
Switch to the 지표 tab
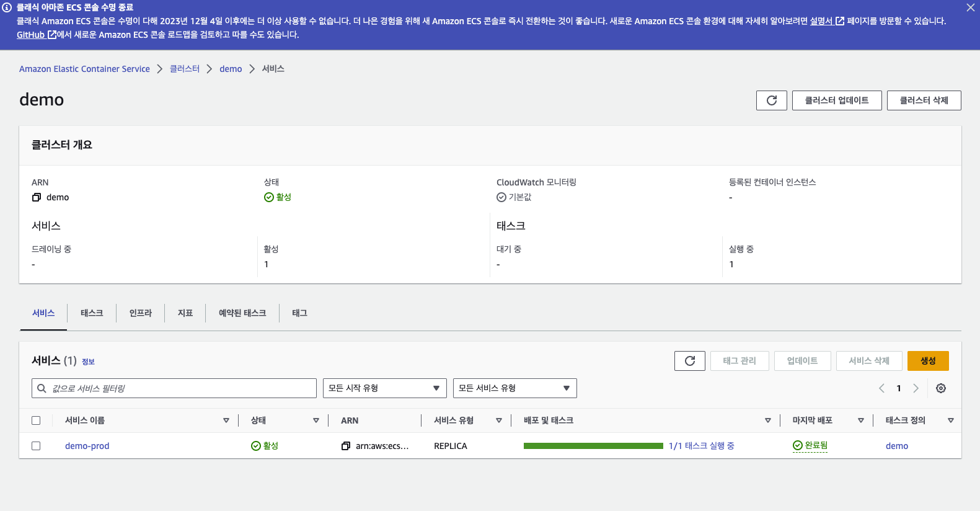tap(185, 313)
